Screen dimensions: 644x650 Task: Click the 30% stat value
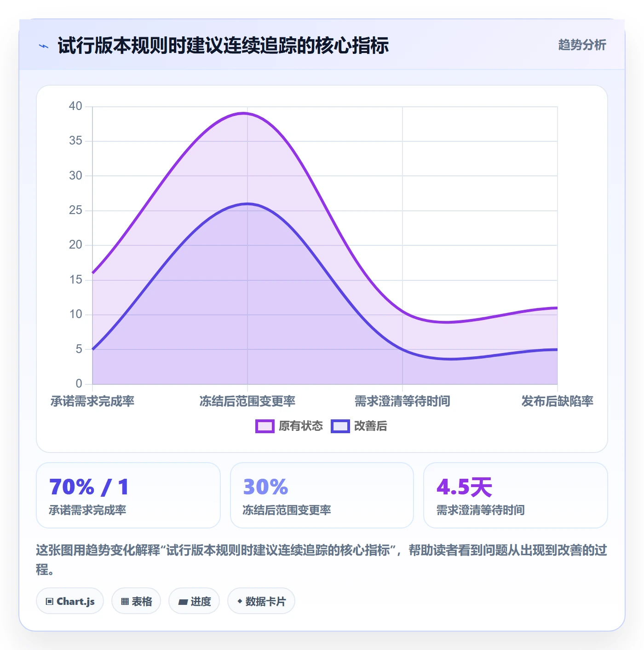pyautogui.click(x=265, y=487)
